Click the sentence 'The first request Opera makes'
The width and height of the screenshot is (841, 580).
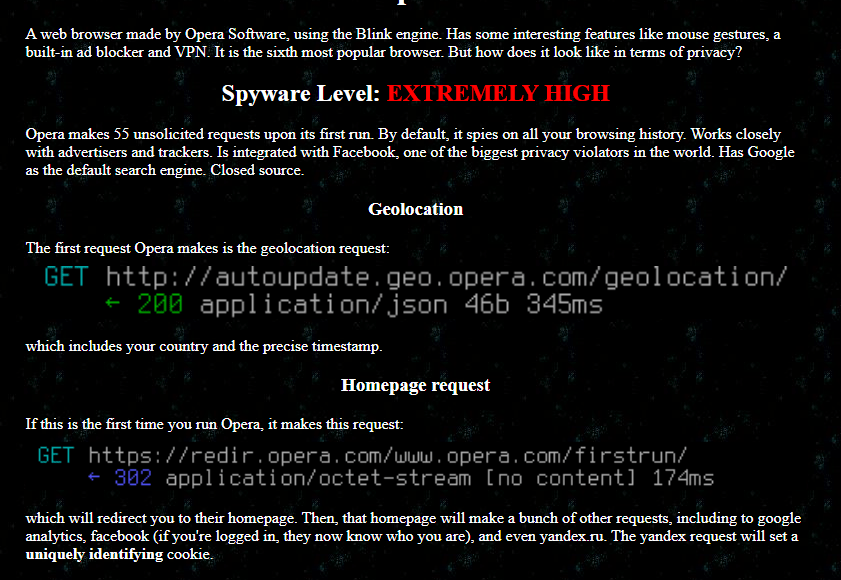point(208,248)
